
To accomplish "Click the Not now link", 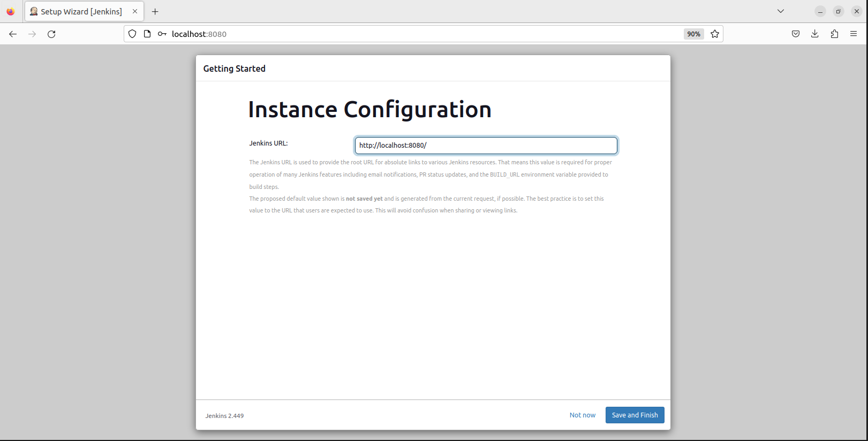I will [x=582, y=415].
